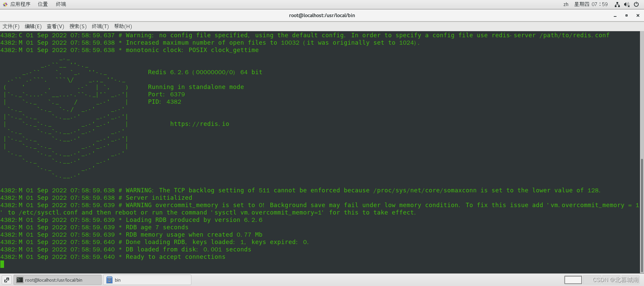Click 'monotonic clock: POSIX clock_gettime' line
The width and height of the screenshot is (644, 286).
click(x=130, y=50)
